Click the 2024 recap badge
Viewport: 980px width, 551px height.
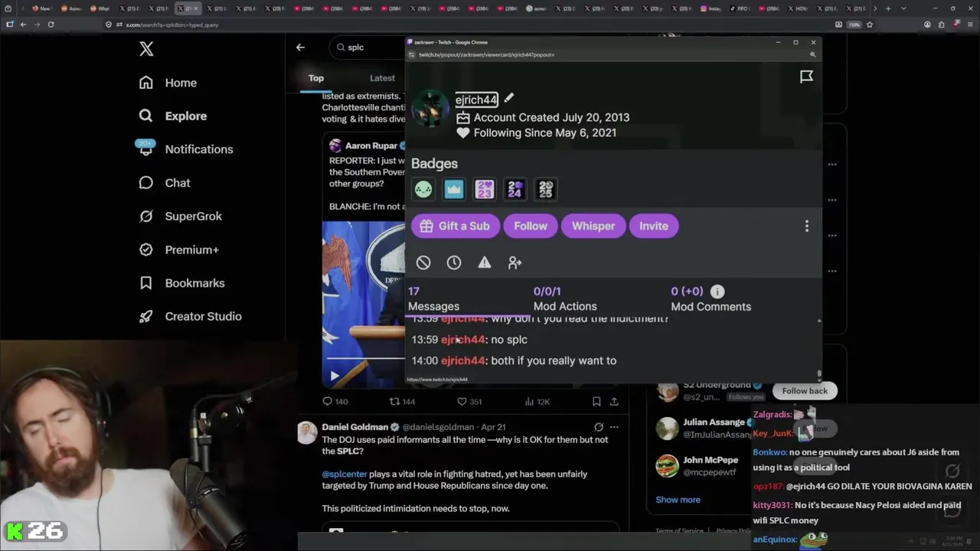coord(515,189)
